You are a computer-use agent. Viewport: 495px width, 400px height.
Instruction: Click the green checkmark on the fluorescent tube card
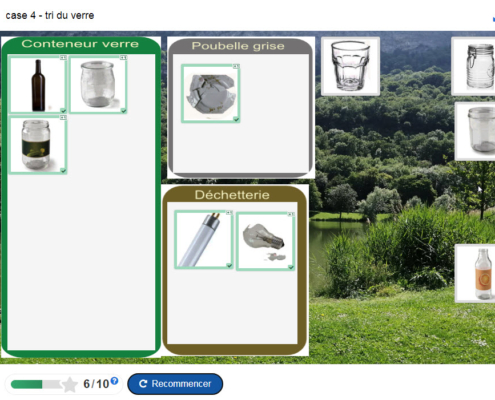pos(229,265)
